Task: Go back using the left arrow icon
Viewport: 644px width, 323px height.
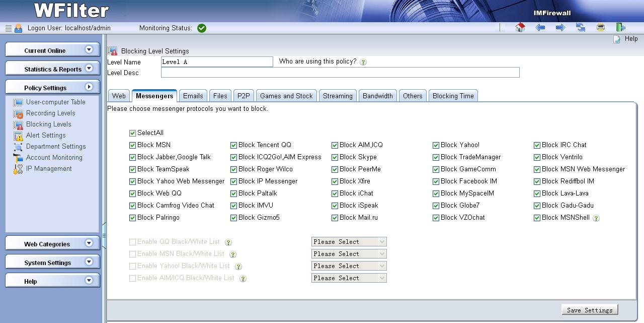Action: (x=540, y=28)
